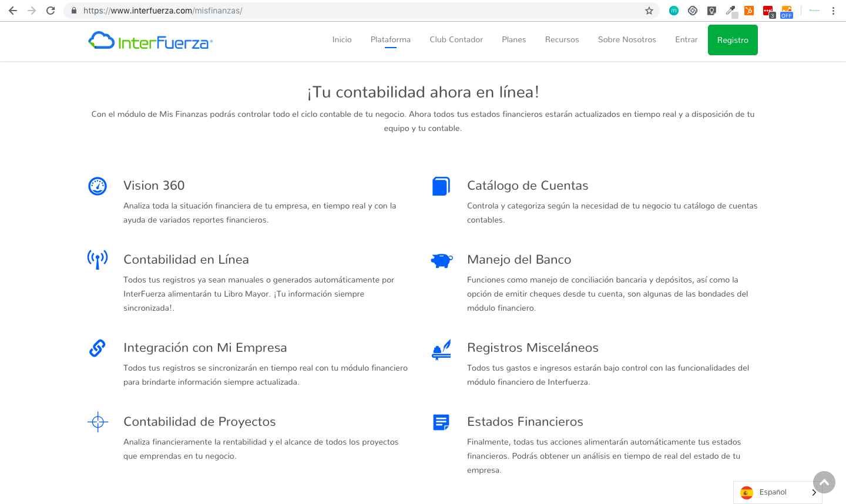Click the extension showing OFF badge
The width and height of the screenshot is (846, 504).
[787, 11]
